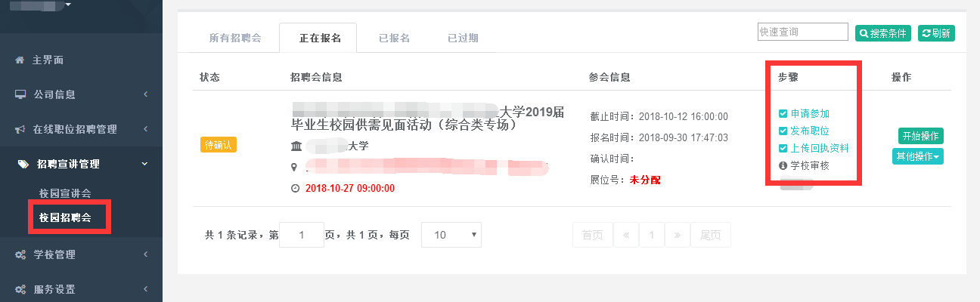
Task: Click the tags icon beside 招聘宣讲管理
Action: point(23,164)
